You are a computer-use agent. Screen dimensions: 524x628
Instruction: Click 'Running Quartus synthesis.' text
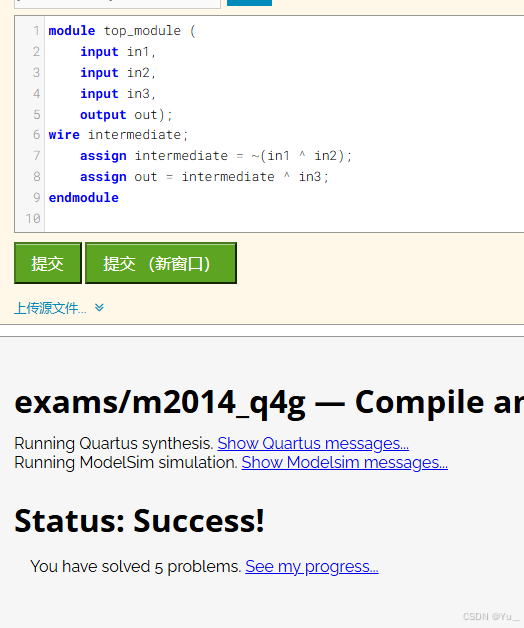(114, 444)
